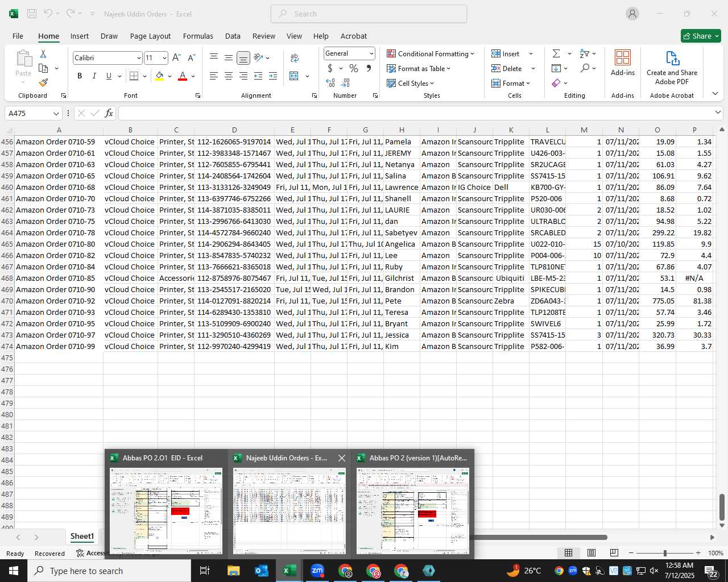Image resolution: width=728 pixels, height=582 pixels.
Task: Expand the formula bar chevron
Action: [x=718, y=113]
